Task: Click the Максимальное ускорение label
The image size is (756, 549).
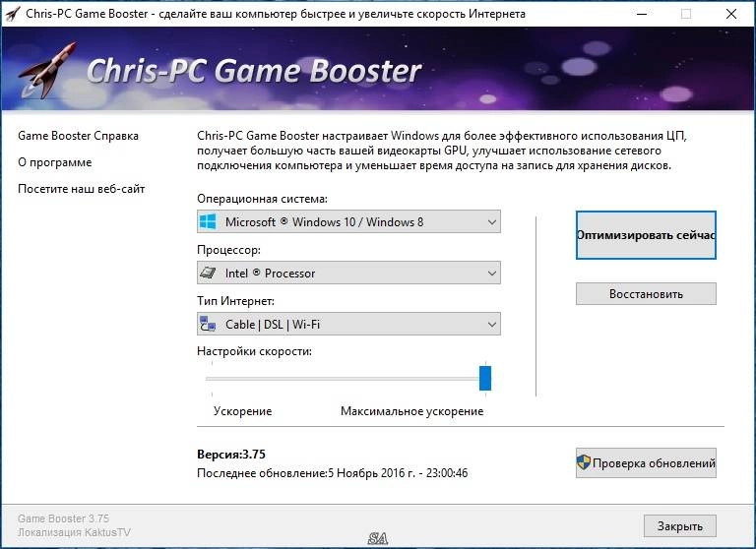Action: 412,411
